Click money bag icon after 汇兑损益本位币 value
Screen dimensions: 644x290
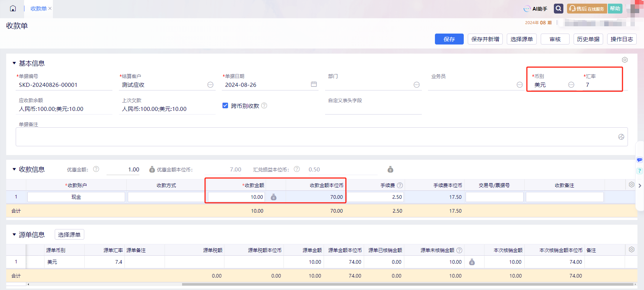390,169
